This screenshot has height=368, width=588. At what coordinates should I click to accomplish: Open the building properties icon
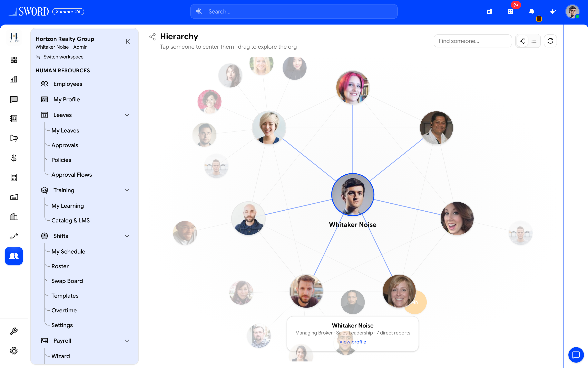pyautogui.click(x=14, y=217)
